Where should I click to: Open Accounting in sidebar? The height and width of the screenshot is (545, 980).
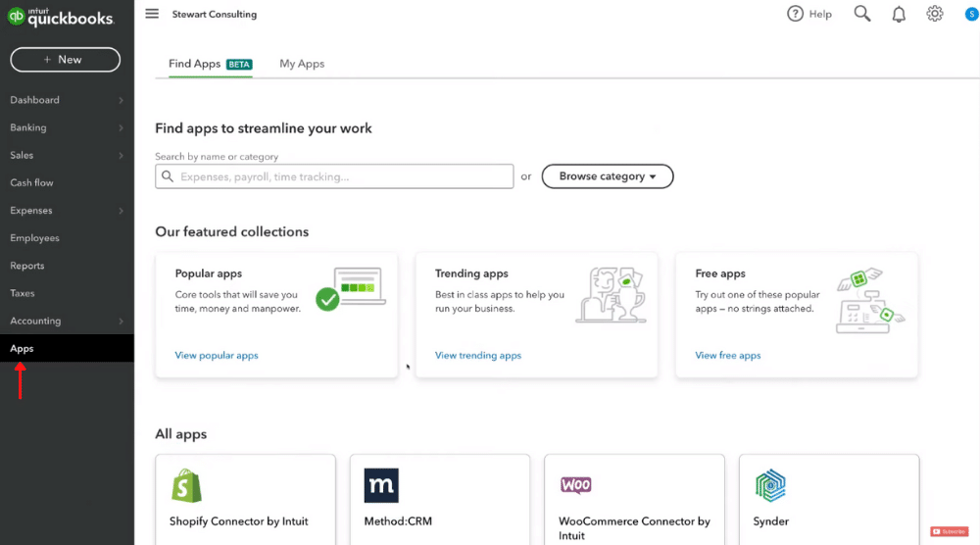35,322
